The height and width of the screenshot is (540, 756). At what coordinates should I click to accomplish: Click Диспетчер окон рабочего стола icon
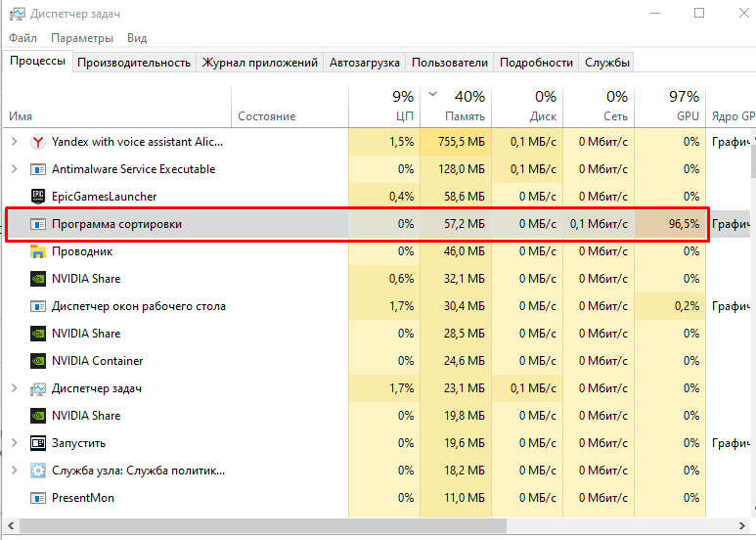(x=37, y=306)
